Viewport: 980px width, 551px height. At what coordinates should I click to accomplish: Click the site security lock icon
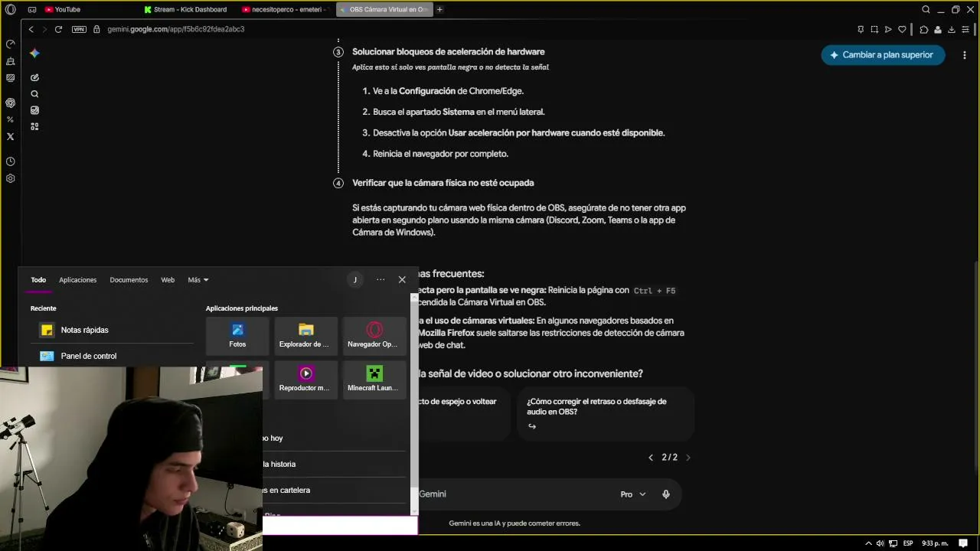96,29
